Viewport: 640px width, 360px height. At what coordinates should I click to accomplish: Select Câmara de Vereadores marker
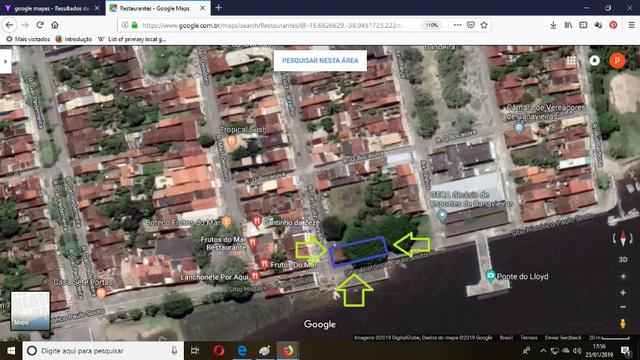[519, 128]
